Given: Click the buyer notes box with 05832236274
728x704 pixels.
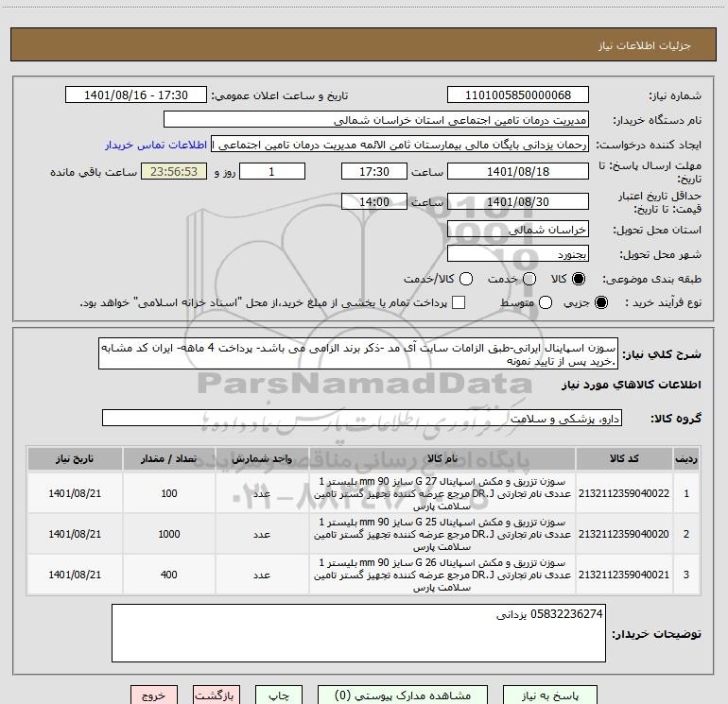Looking at the screenshot, I should (358, 633).
